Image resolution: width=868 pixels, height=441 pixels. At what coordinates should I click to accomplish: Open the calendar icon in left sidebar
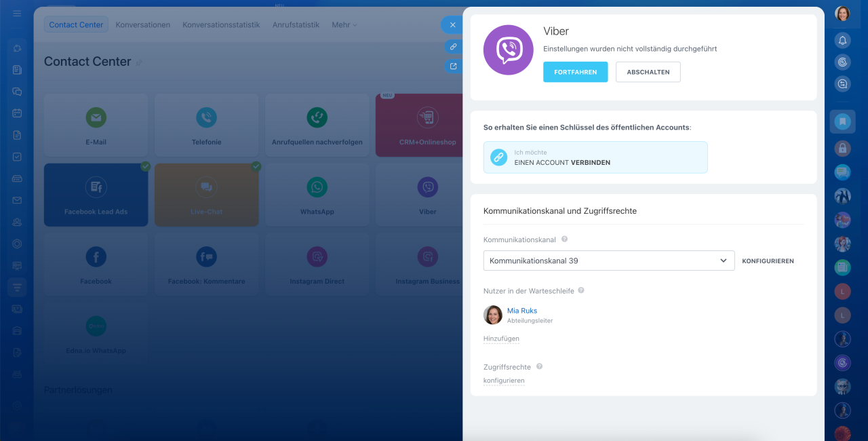(x=17, y=113)
